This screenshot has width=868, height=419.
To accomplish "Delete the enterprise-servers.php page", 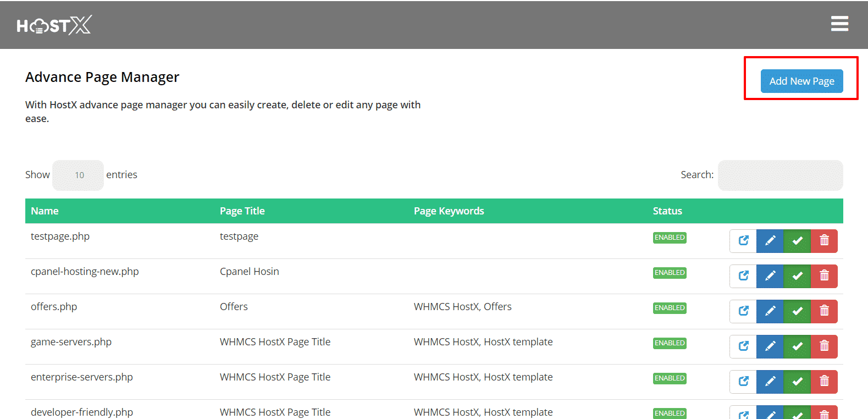I will click(x=824, y=382).
